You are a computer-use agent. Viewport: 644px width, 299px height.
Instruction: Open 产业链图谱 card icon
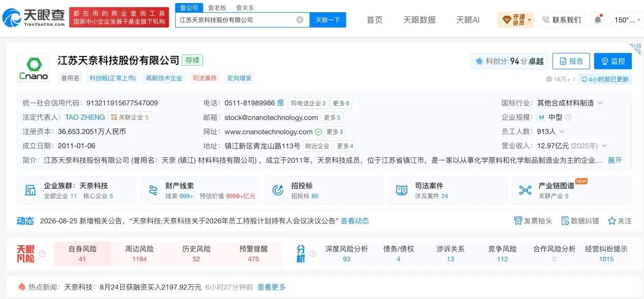pos(525,190)
